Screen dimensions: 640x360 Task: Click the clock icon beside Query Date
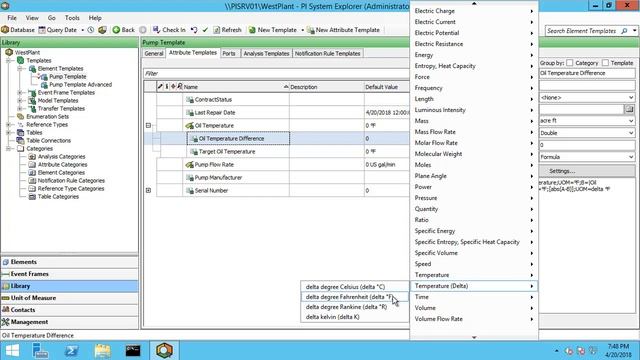91,30
